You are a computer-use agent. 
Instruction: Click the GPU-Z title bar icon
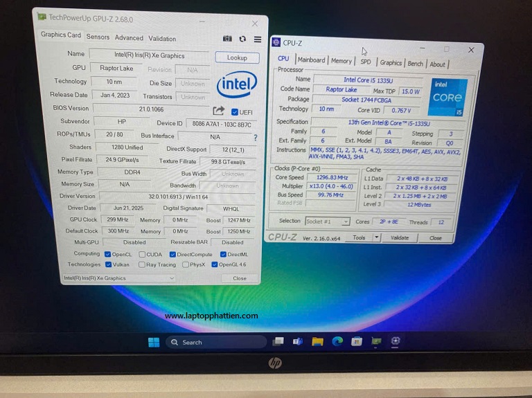click(x=42, y=17)
